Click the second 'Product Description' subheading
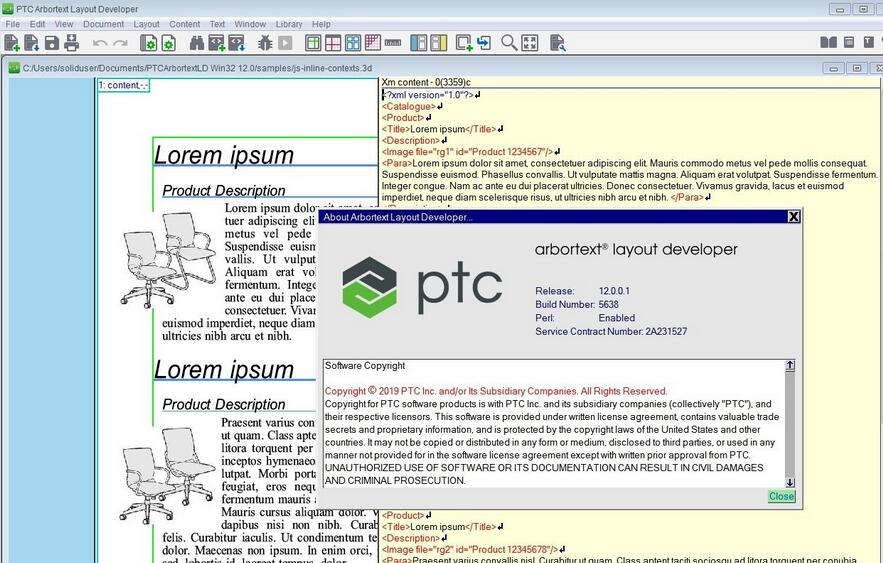The width and height of the screenshot is (883, 563). [x=224, y=404]
